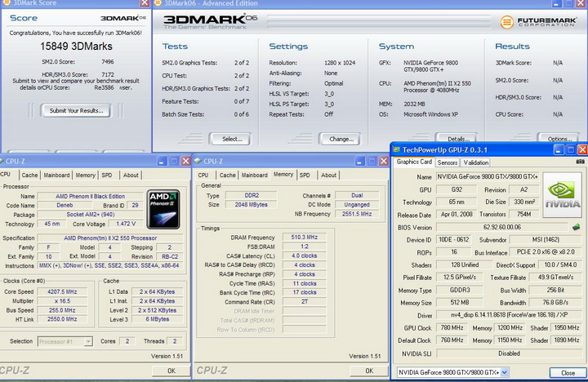Click OK in the left CPU-Z window
The height and width of the screenshot is (382, 588).
tap(171, 371)
